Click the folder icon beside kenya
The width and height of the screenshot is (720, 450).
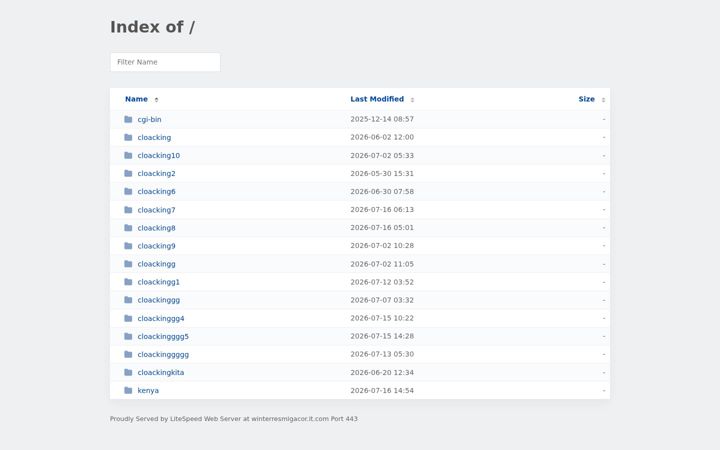128,391
